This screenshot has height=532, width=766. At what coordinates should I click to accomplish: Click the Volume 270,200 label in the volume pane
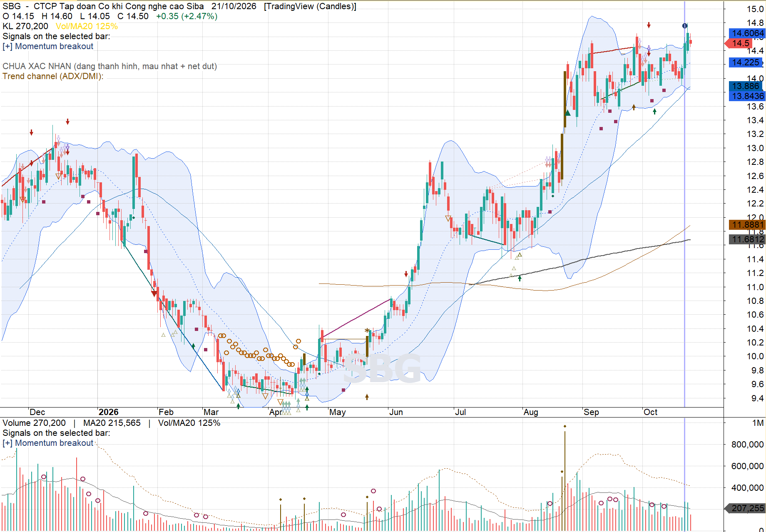click(x=34, y=423)
